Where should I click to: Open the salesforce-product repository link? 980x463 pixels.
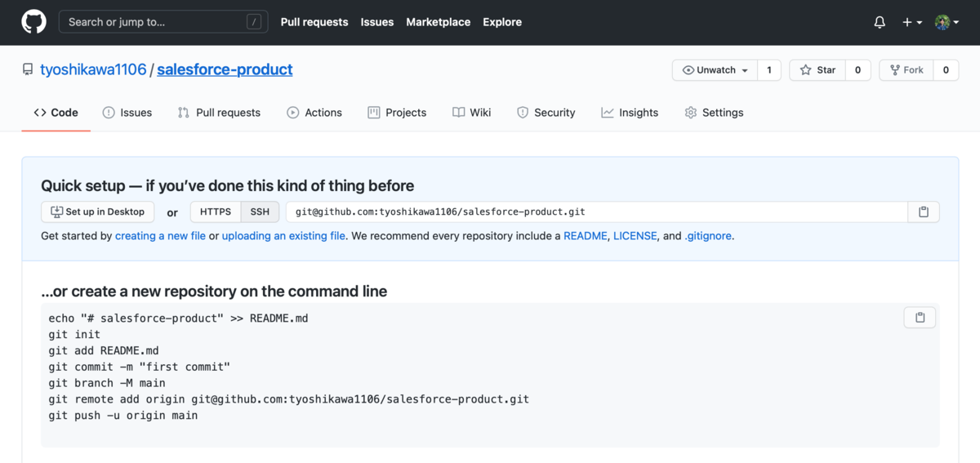(x=225, y=69)
